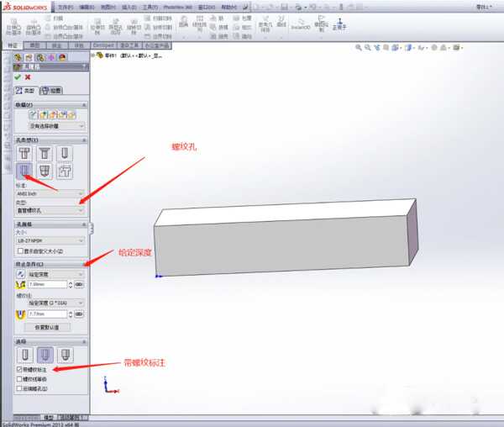Open the Edit menu
This screenshot has width=504, height=427.
point(87,7)
